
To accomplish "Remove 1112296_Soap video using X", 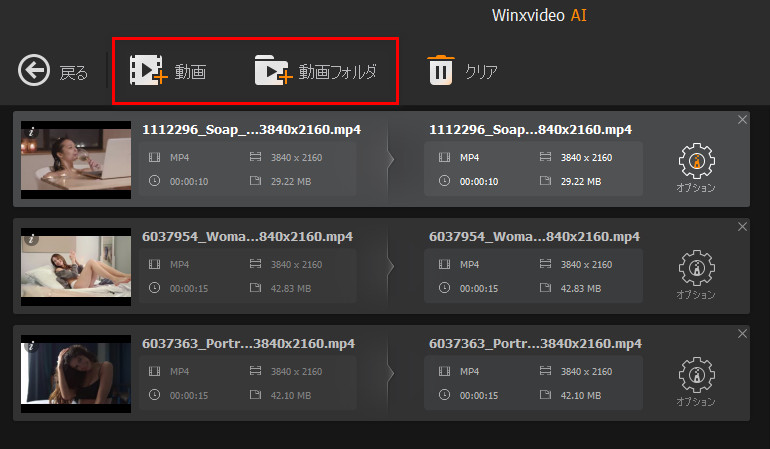I will click(x=742, y=120).
